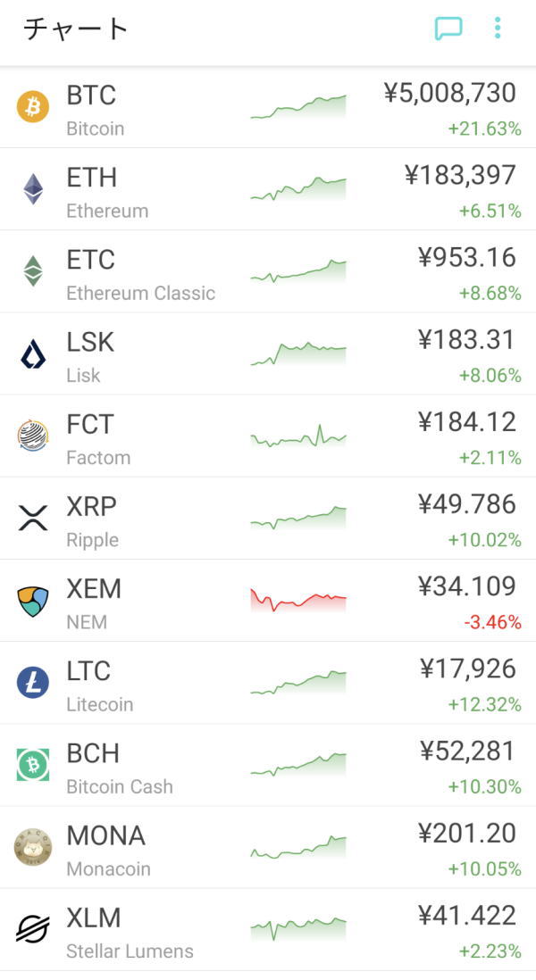Tap the Monacoin logo icon

[33, 847]
